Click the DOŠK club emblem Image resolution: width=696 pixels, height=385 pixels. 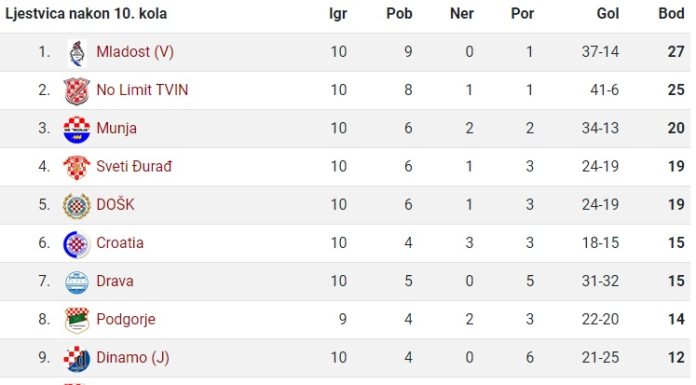click(x=77, y=206)
